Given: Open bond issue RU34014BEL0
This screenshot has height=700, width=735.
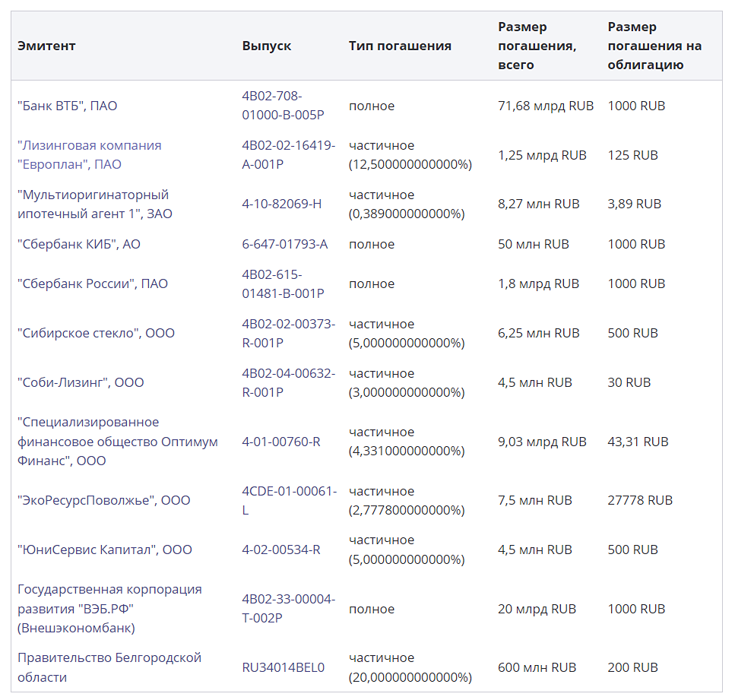Looking at the screenshot, I should click(x=284, y=667).
